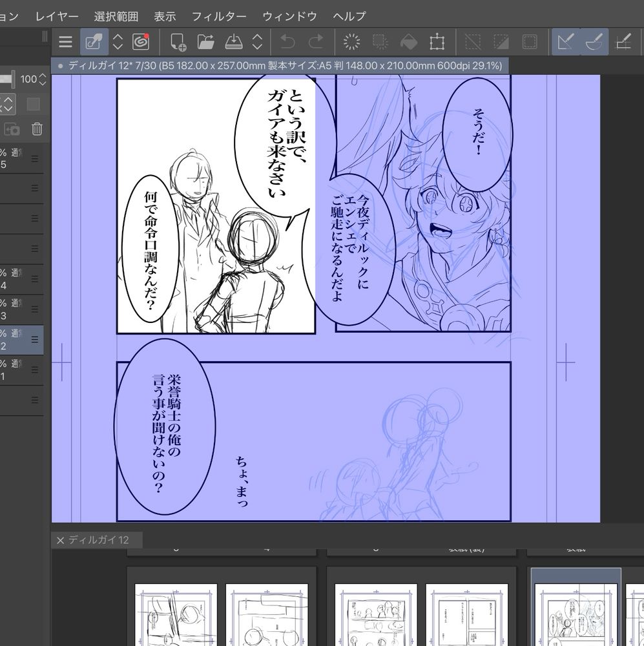Image resolution: width=644 pixels, height=646 pixels.
Task: Click the Fill paint bucket icon
Action: [408, 42]
